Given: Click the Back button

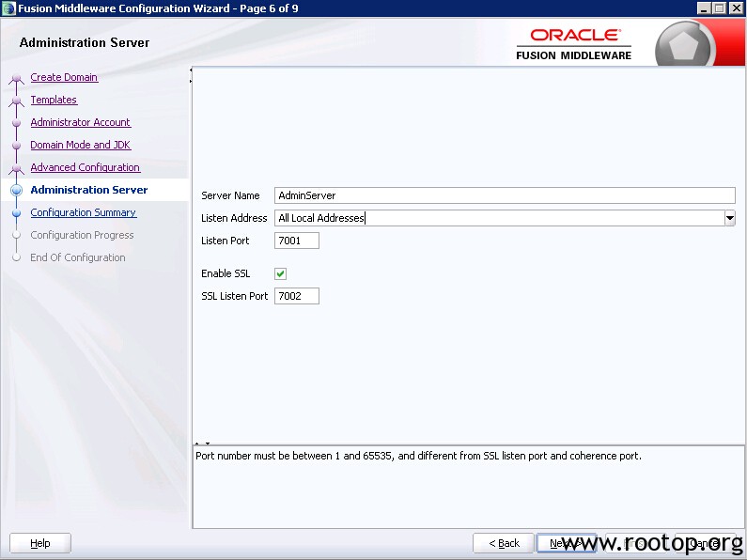Looking at the screenshot, I should tap(504, 543).
